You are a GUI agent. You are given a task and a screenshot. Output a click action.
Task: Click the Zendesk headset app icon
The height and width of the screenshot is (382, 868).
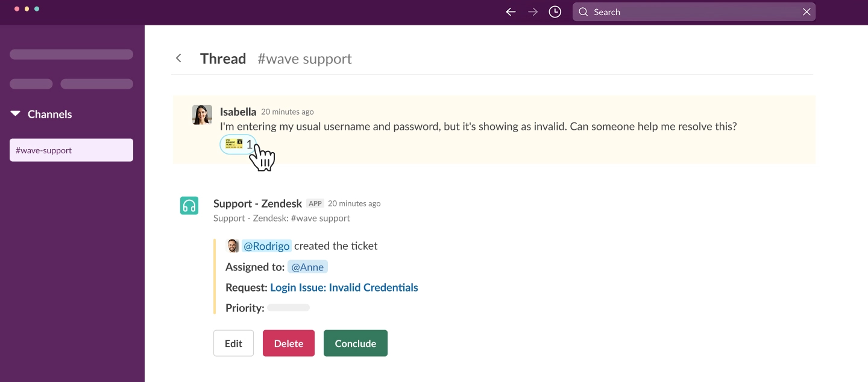pos(189,205)
